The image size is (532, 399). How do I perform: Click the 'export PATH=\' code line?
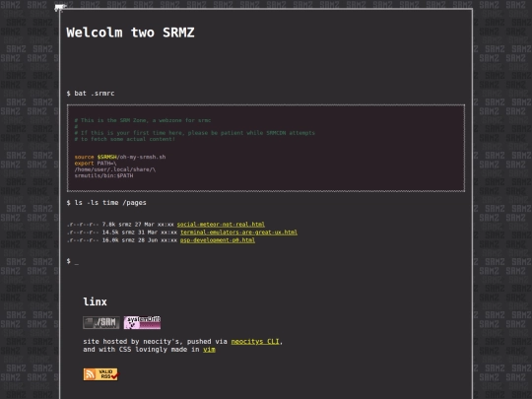pos(96,164)
